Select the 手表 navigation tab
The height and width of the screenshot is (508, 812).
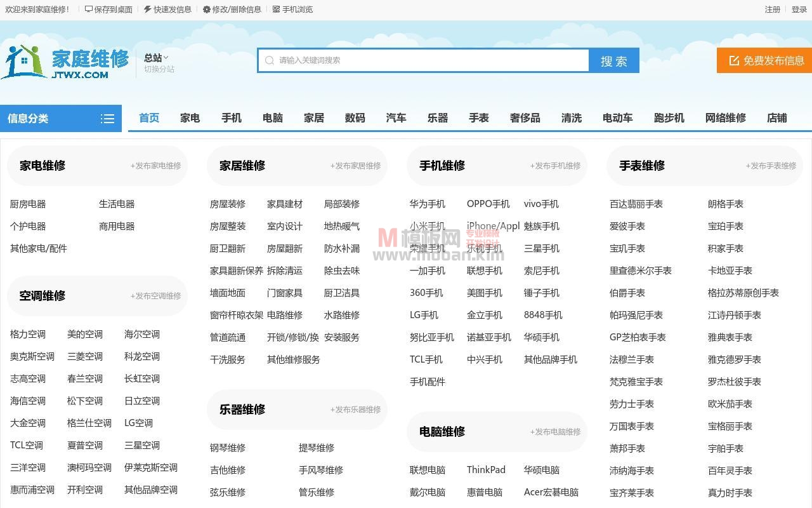click(479, 118)
